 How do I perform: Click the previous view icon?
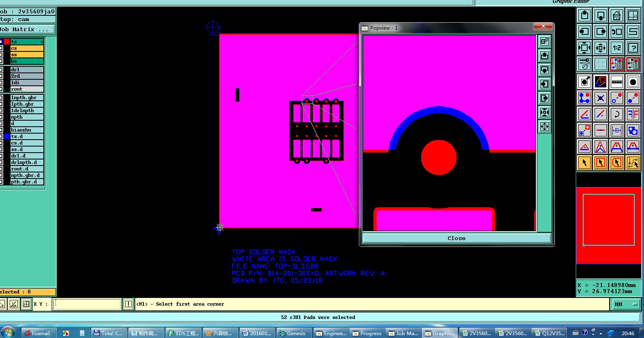[x=617, y=32]
